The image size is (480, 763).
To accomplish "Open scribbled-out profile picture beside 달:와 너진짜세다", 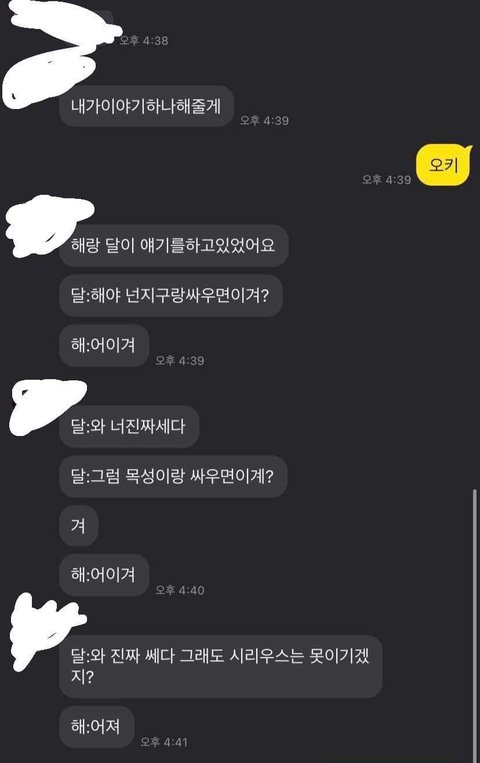I will [x=47, y=405].
